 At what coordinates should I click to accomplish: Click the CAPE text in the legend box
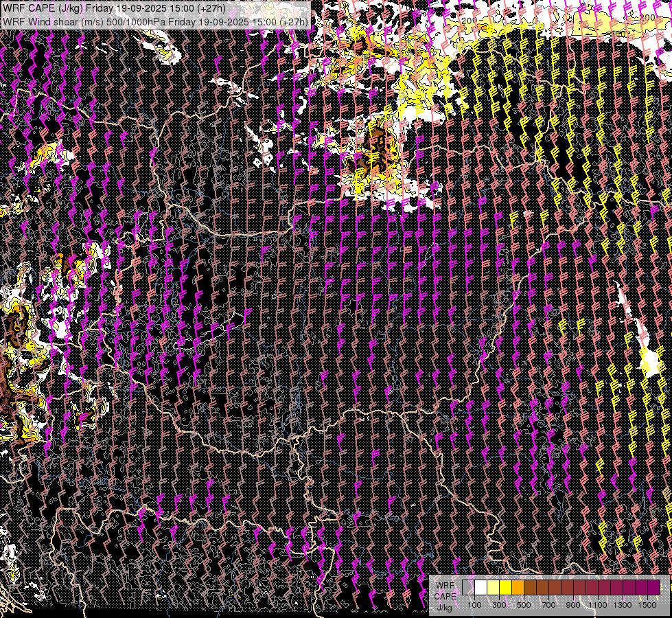(x=445, y=596)
